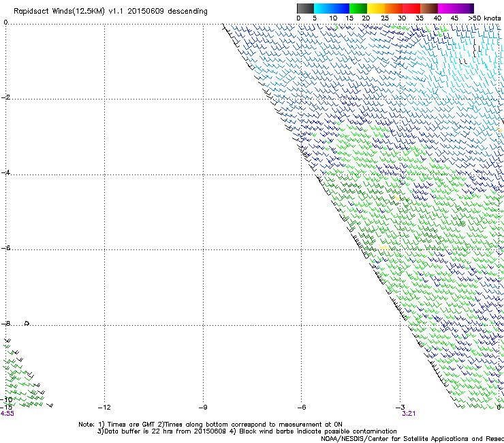
Task: Click the cyan 5-10 knots legend color
Action: (x=323, y=8)
